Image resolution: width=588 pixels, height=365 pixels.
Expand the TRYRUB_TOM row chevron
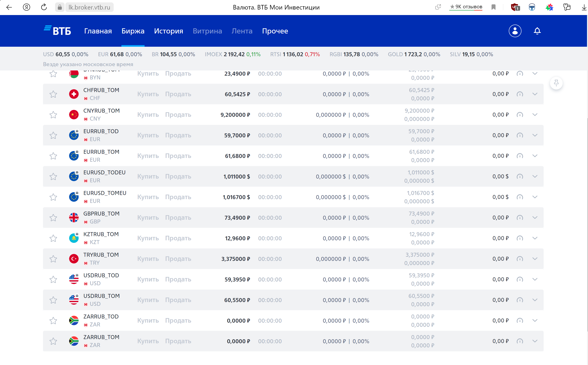pos(535,259)
